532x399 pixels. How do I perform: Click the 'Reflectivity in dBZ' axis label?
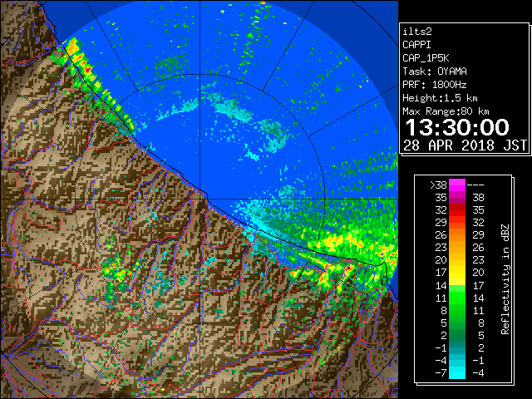tap(505, 279)
